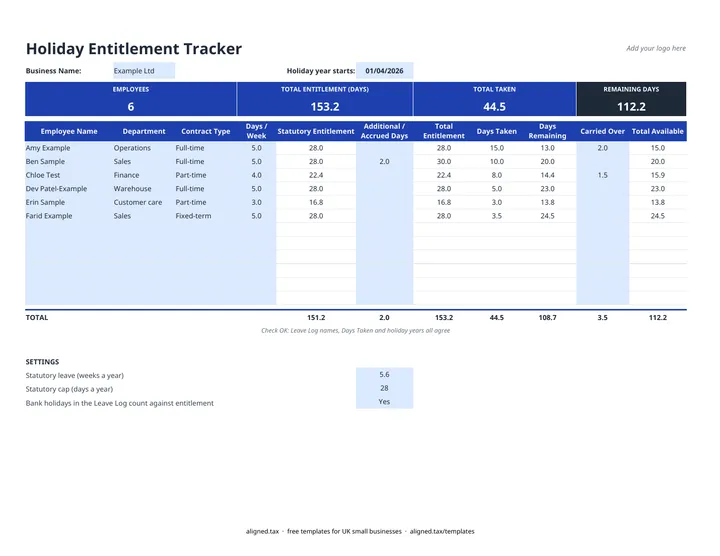Image resolution: width=720 pixels, height=556 pixels.
Task: Click Ben Sample's 30.0 total entitlement
Action: tap(444, 162)
